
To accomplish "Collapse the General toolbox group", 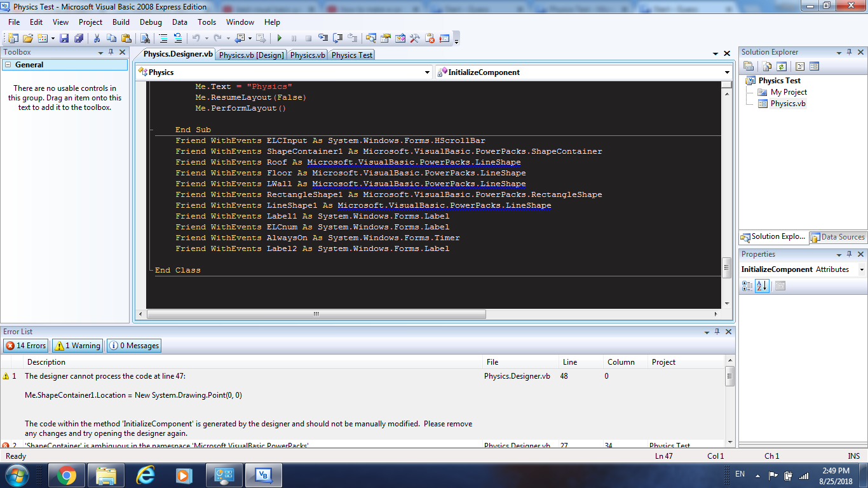I will pyautogui.click(x=8, y=65).
